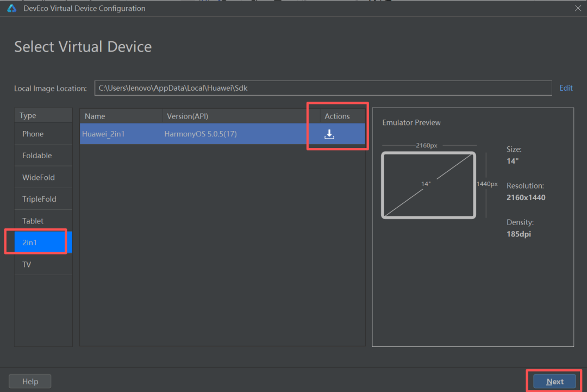Screen dimensions: 587x392
Task: Click Edit link for image location
Action: (566, 88)
